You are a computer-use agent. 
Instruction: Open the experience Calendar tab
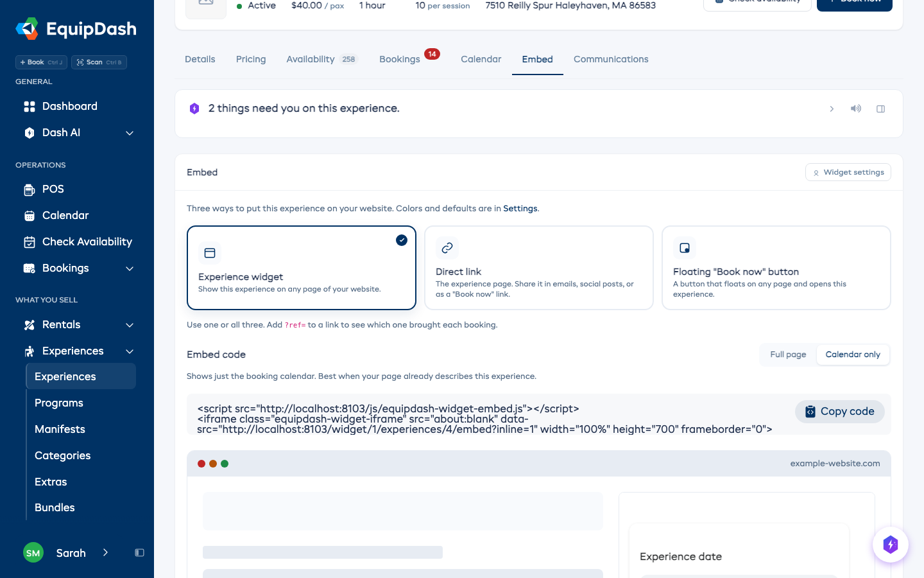(481, 59)
